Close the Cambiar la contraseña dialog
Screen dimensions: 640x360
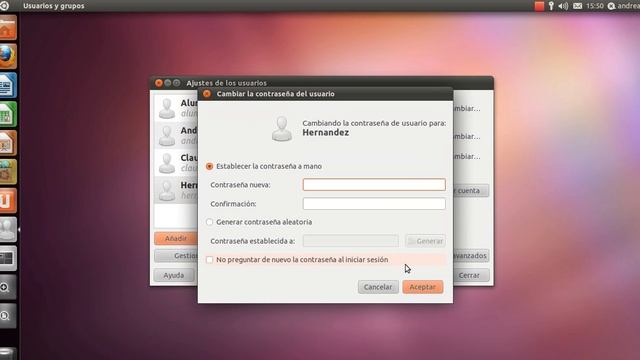(207, 94)
